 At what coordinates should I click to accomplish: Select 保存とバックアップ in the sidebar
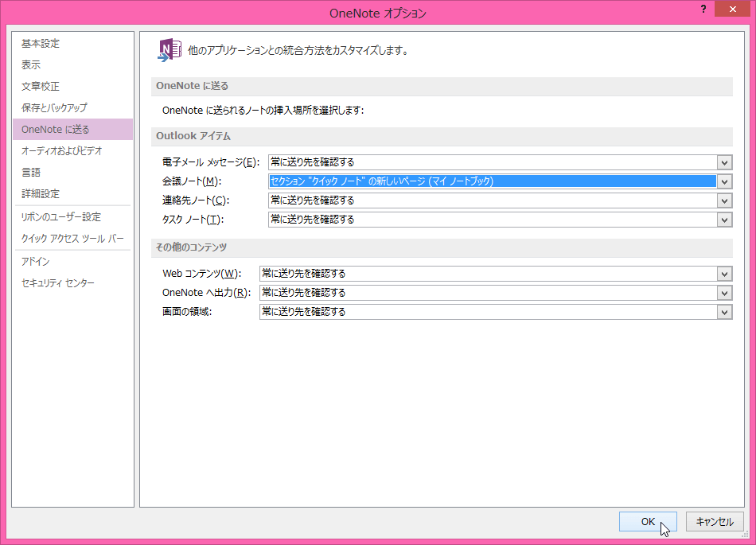tap(72, 107)
